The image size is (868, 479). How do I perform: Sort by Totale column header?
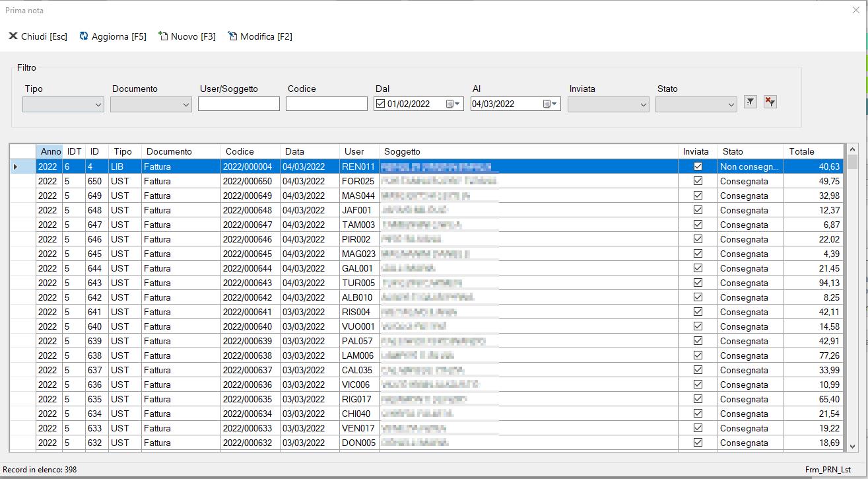tap(813, 151)
